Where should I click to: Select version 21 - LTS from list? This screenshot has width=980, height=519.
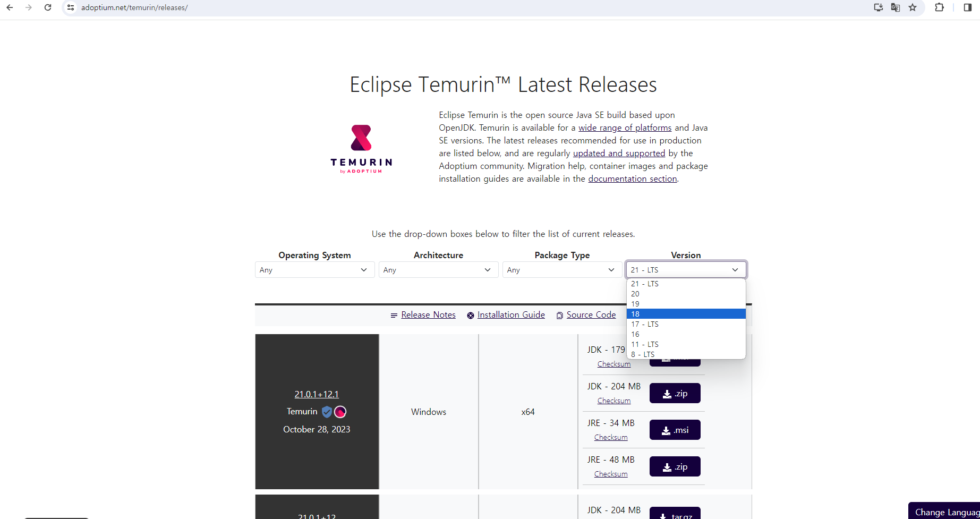(x=686, y=284)
